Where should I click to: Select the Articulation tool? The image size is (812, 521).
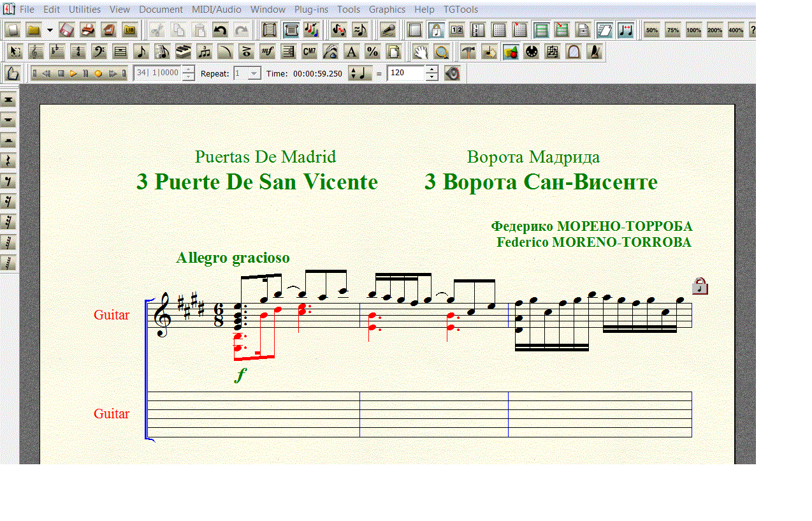pyautogui.click(x=246, y=51)
